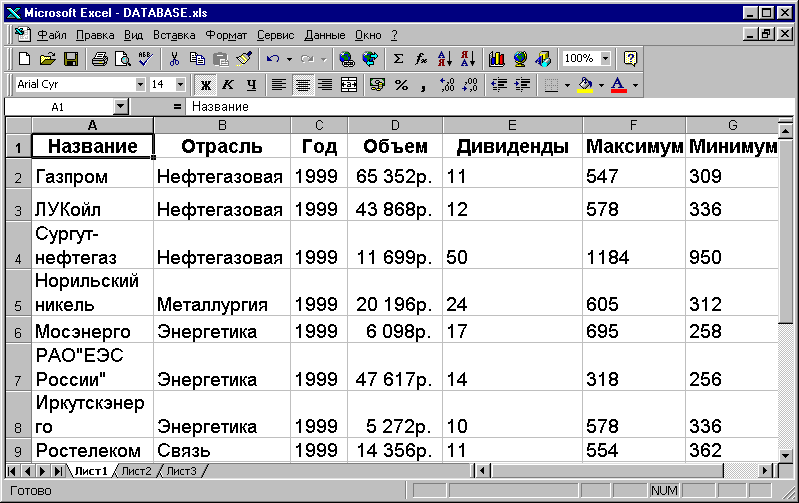Undo the last action arrow
Screen dimensions: 799x503
[x=273, y=59]
